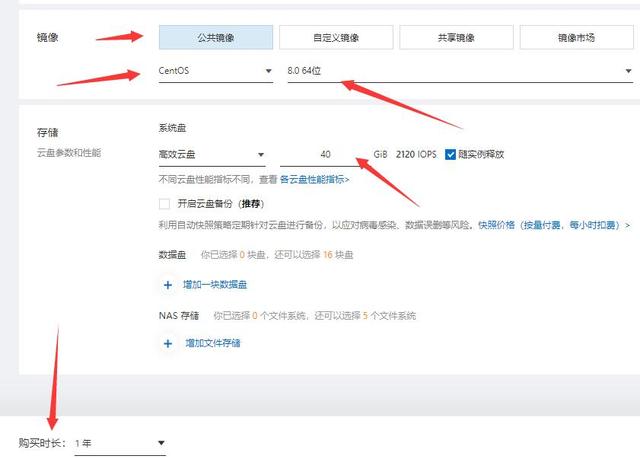This screenshot has width=640, height=459.
Task: Open the 镜像市场 tab
Action: click(x=576, y=37)
